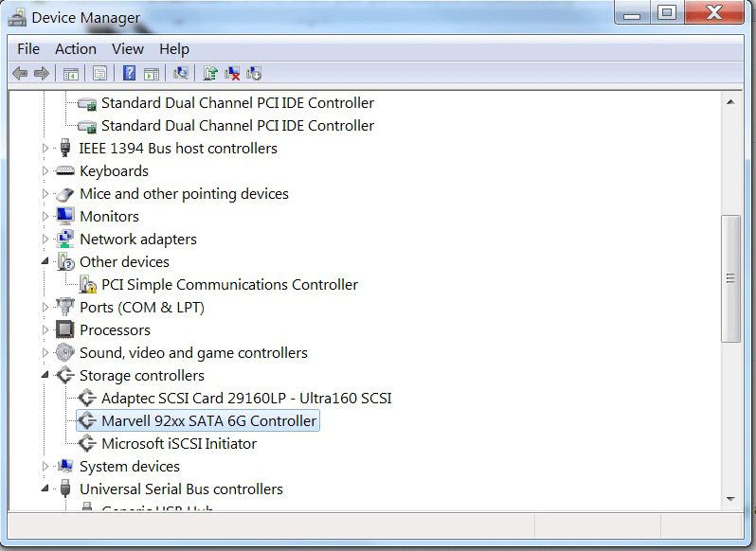Screen dimensions: 756x551
Task: Select 'Adaptec SCSI Card 29160LP - Ultra160 SCSI'
Action: pyautogui.click(x=246, y=399)
